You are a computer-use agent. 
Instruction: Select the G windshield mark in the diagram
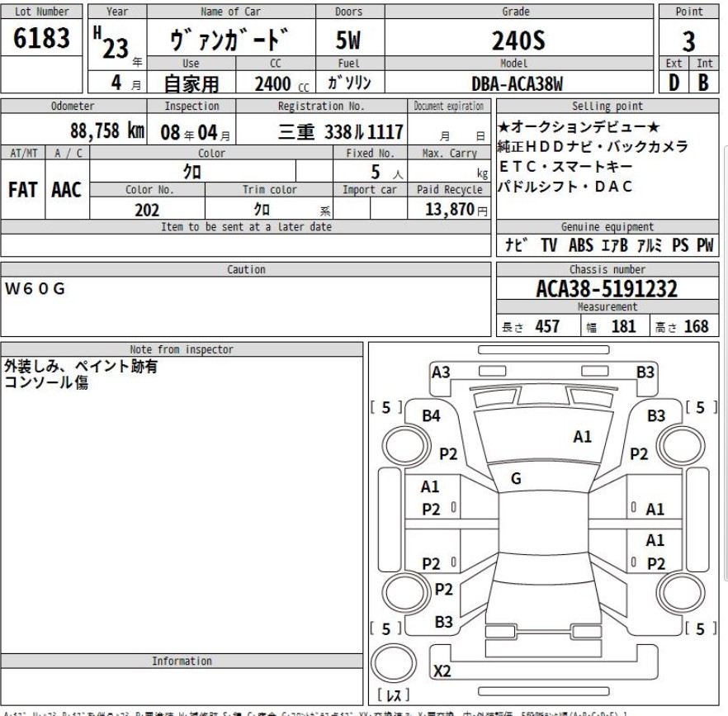point(516,477)
